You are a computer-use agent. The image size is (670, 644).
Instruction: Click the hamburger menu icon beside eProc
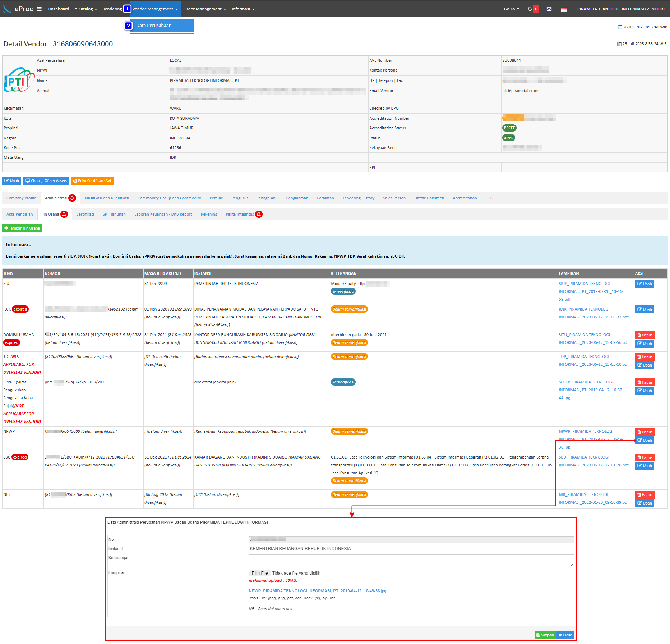[39, 9]
